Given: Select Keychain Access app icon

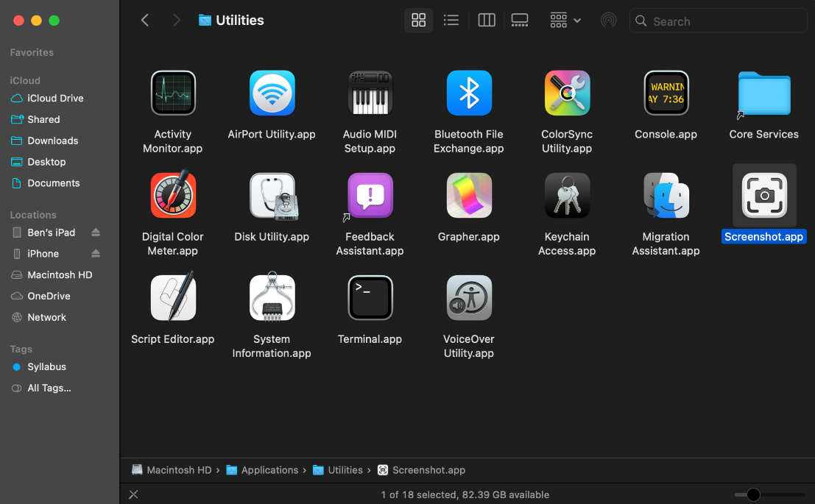Looking at the screenshot, I should tap(567, 196).
